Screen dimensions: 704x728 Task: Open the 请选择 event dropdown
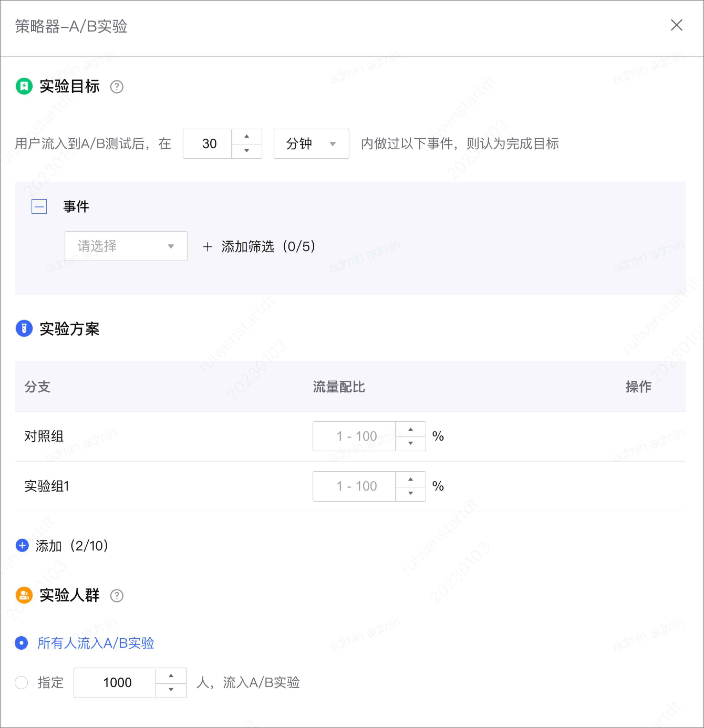pyautogui.click(x=126, y=246)
